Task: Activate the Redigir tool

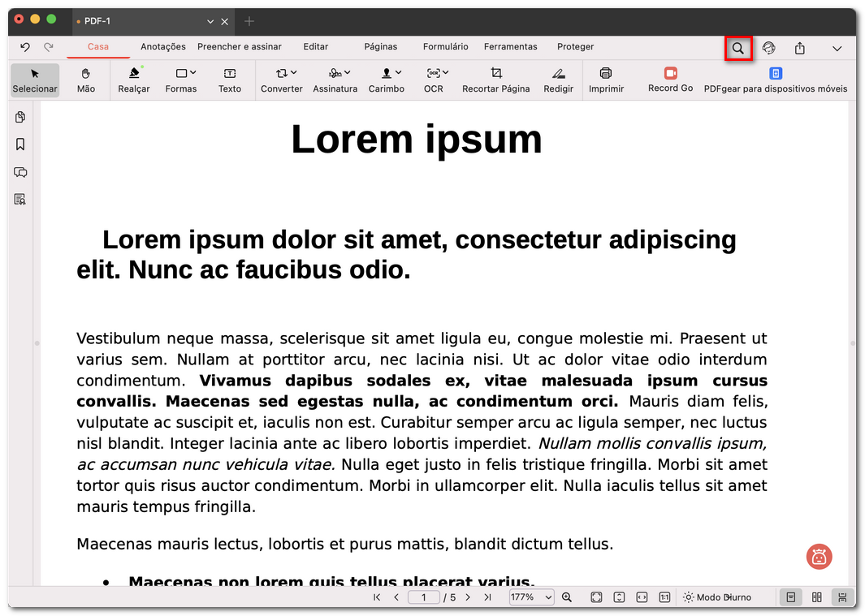Action: [558, 80]
